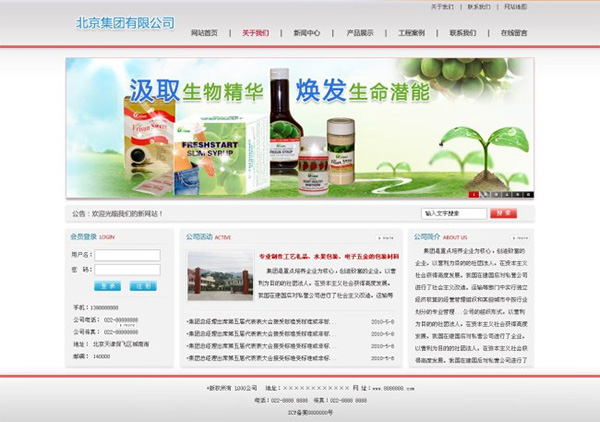Click the 版权所有 copyright text in footer

click(x=232, y=388)
